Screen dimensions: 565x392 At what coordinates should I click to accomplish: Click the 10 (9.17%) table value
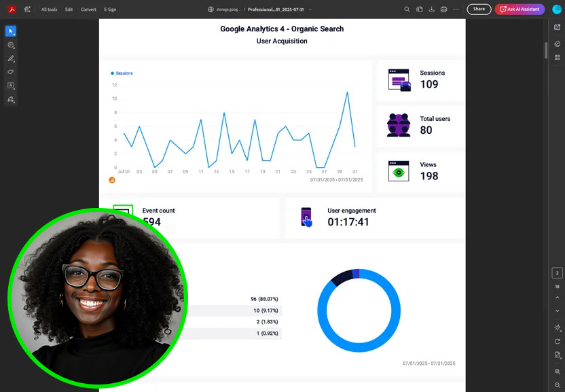point(266,310)
